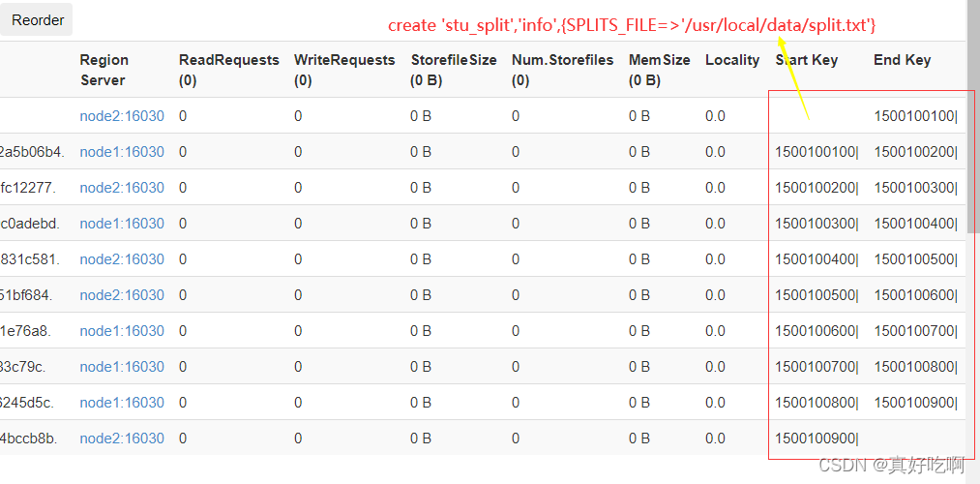Click Start Key cell 1500100500|
Viewport: 980px width, 484px height.
click(x=817, y=294)
